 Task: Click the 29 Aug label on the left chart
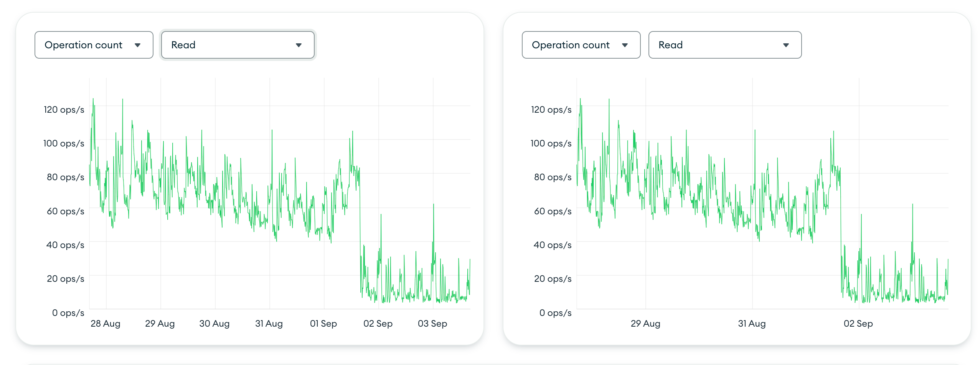160,324
